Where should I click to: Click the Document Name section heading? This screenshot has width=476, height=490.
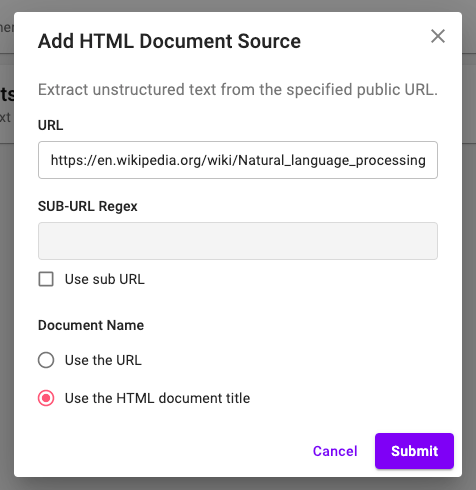pos(91,325)
